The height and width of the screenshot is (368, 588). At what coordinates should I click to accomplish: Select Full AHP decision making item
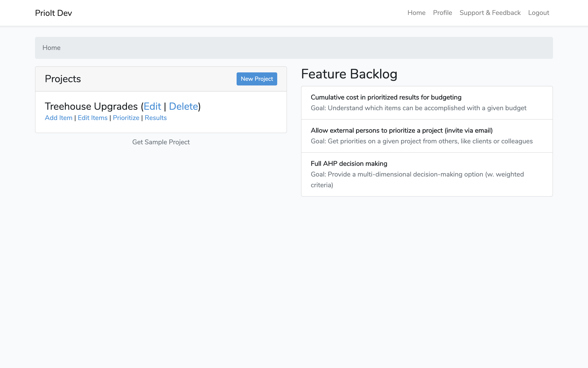pyautogui.click(x=349, y=163)
